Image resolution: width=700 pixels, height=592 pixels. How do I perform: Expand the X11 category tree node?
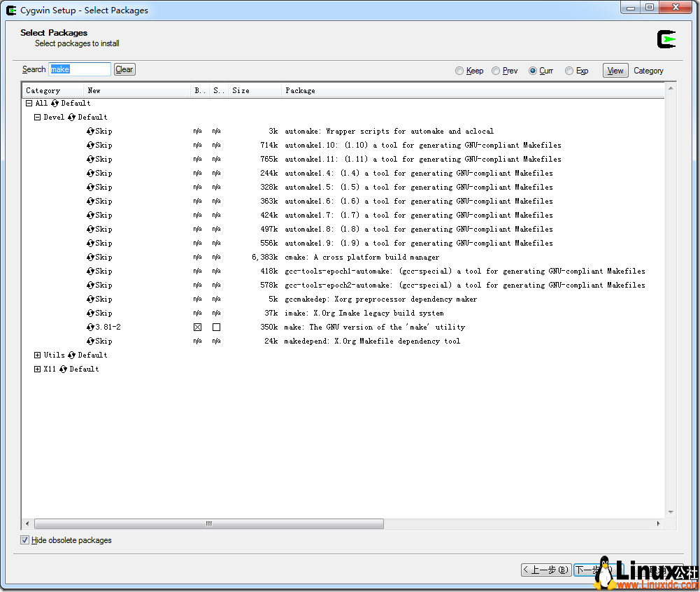pyautogui.click(x=38, y=369)
